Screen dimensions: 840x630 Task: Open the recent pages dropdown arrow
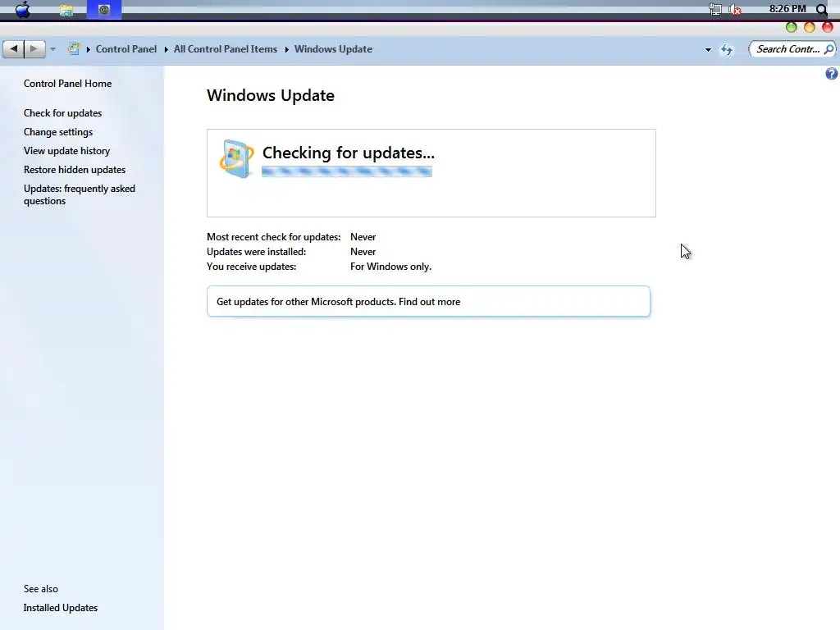coord(52,49)
